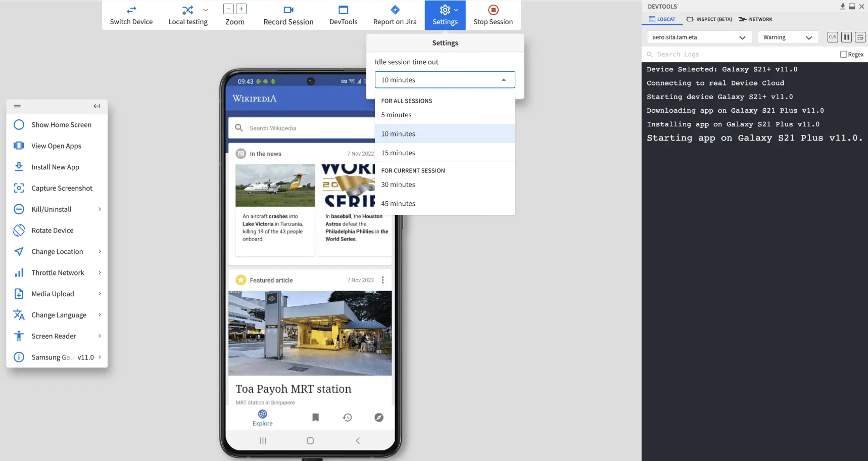This screenshot has width=868, height=461.
Task: Click Install New App
Action: pos(56,167)
